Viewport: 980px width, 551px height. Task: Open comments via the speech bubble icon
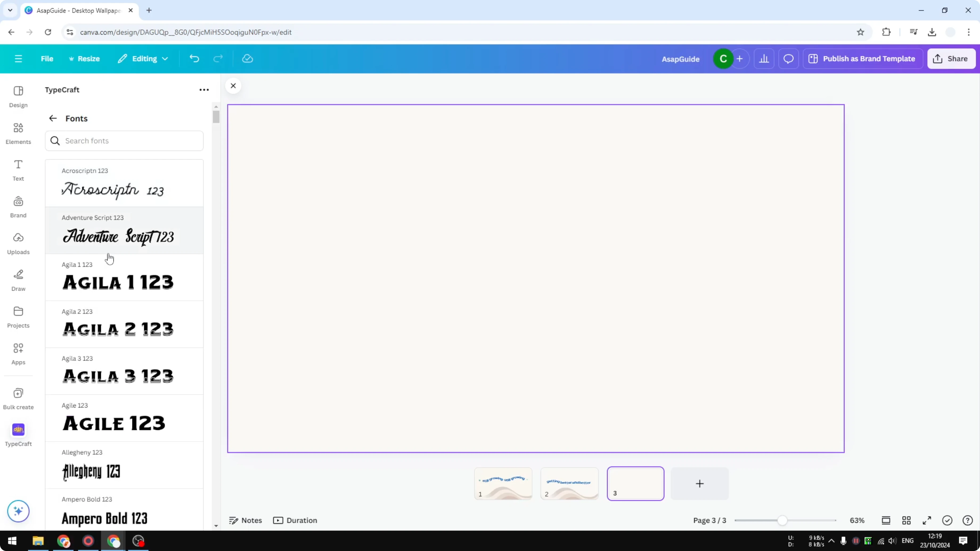[788, 58]
